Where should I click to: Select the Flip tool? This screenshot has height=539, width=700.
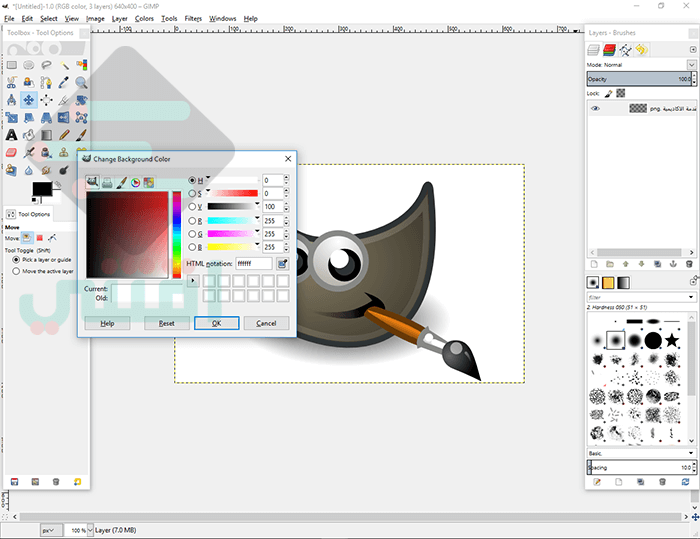[x=64, y=117]
